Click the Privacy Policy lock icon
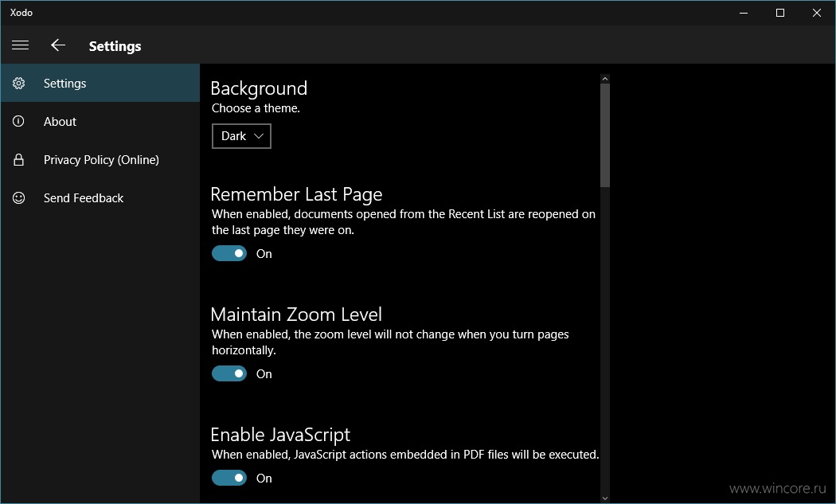836x504 pixels. [x=18, y=159]
